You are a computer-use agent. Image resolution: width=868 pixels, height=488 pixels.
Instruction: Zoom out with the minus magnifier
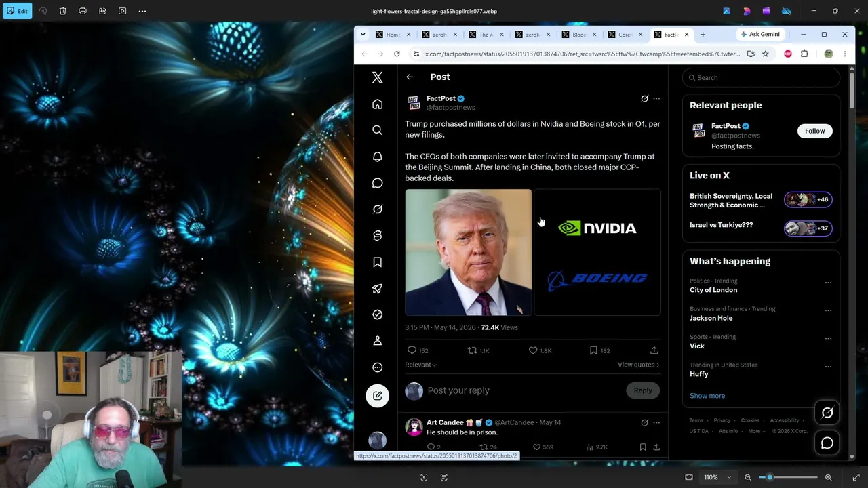748,477
